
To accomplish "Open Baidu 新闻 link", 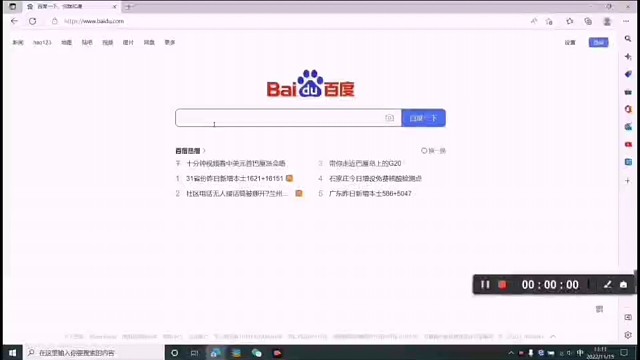I will [x=18, y=42].
